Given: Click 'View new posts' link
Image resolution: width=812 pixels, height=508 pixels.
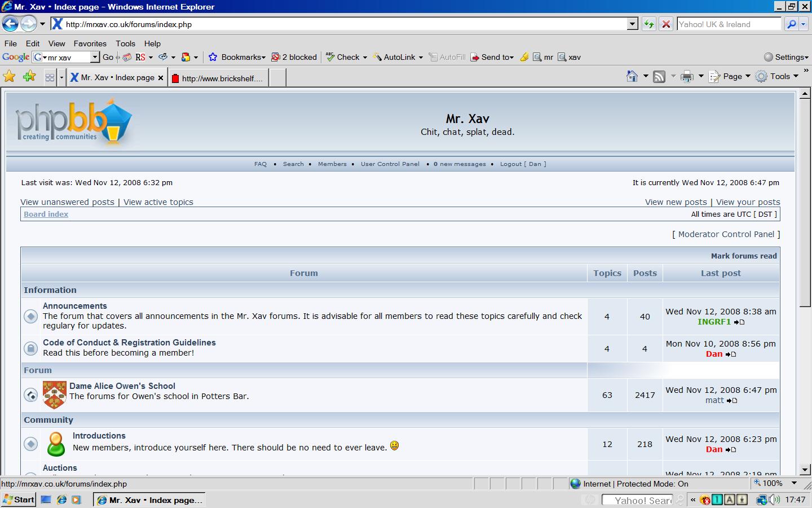Looking at the screenshot, I should (x=676, y=202).
